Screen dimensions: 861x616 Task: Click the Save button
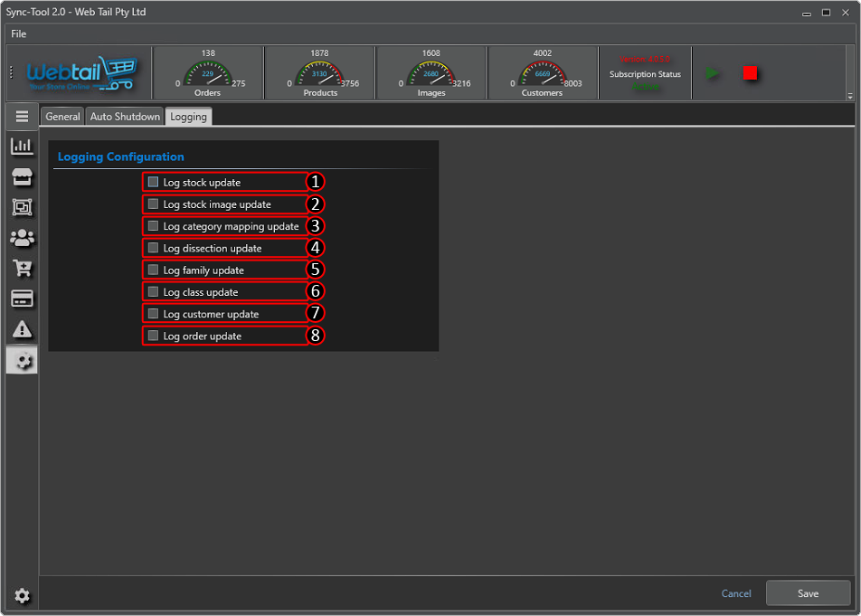[x=808, y=593]
